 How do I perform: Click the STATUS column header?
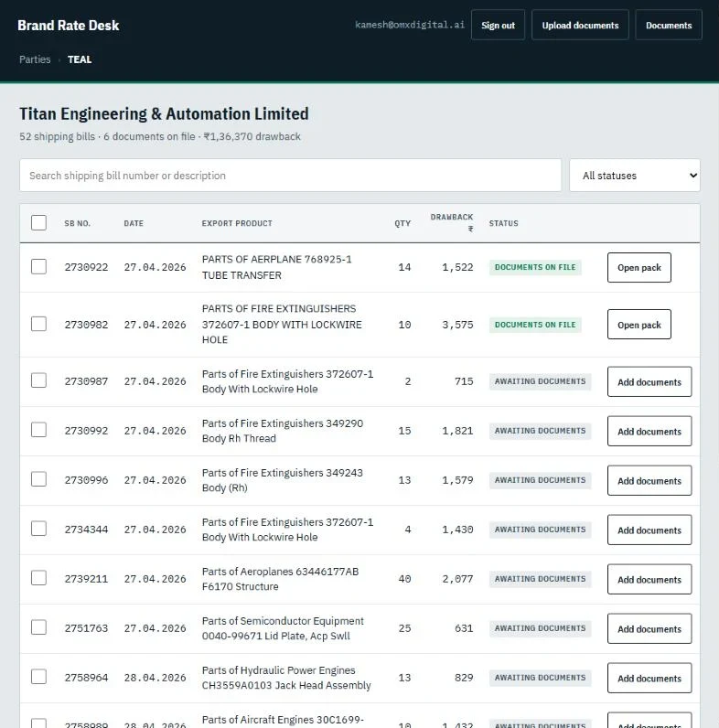point(503,223)
